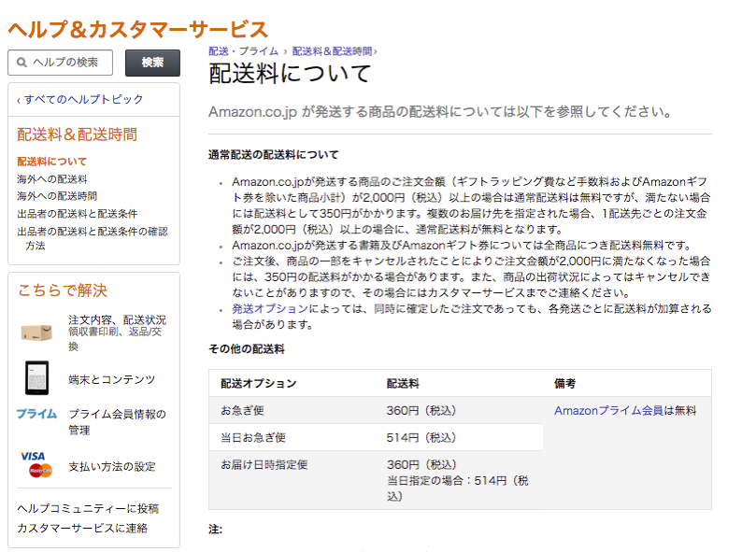The height and width of the screenshot is (552, 756).
Task: Click the 配送料 column header in table
Action: [x=403, y=383]
